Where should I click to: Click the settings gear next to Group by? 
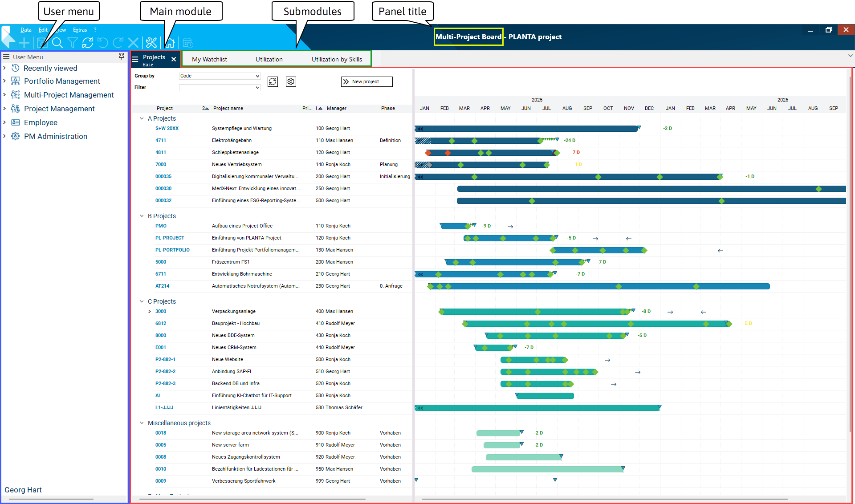[x=291, y=81]
